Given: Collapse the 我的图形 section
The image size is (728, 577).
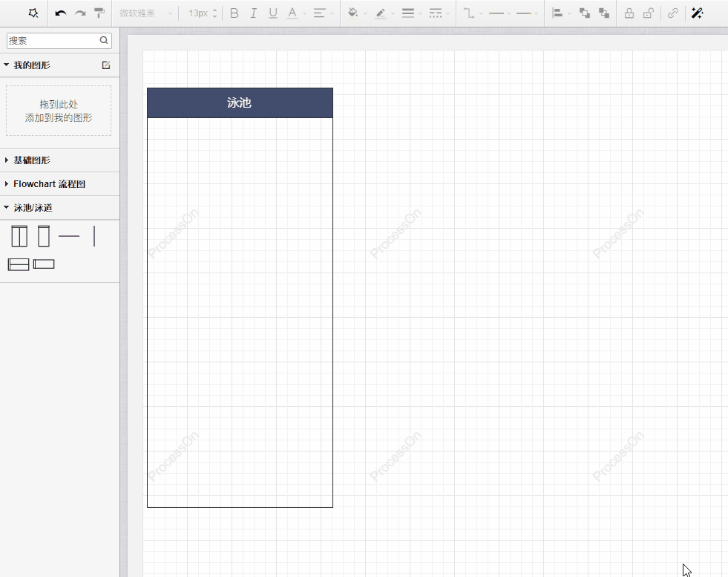Looking at the screenshot, I should point(7,65).
